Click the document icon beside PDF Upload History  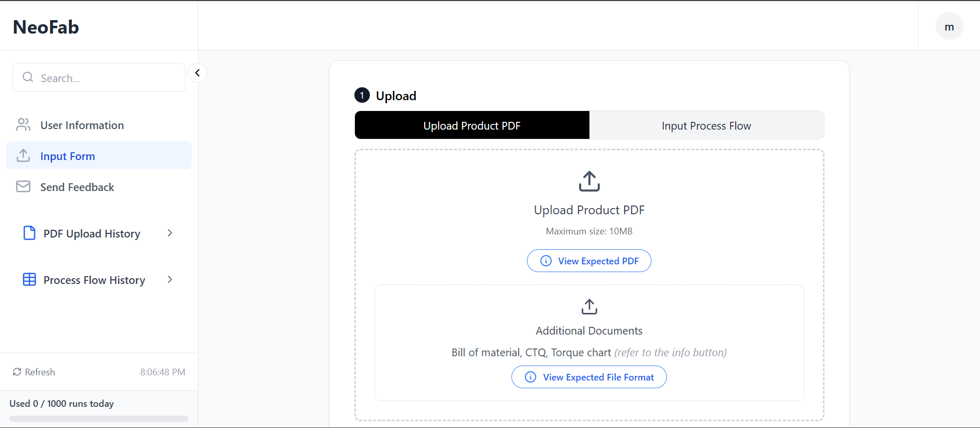[29, 233]
